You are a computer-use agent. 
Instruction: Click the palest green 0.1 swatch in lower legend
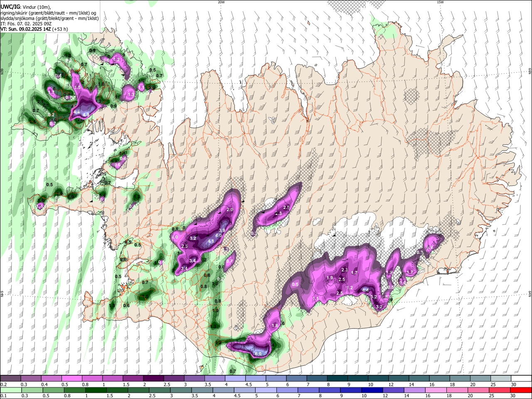(11, 390)
